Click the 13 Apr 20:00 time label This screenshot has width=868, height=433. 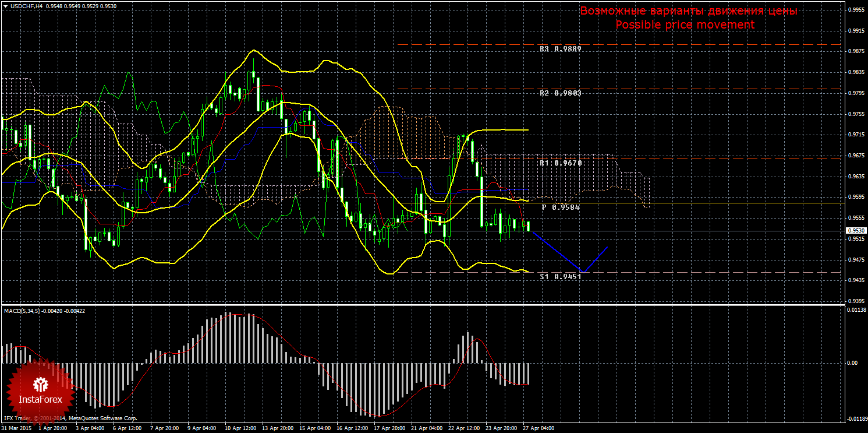coord(277,428)
